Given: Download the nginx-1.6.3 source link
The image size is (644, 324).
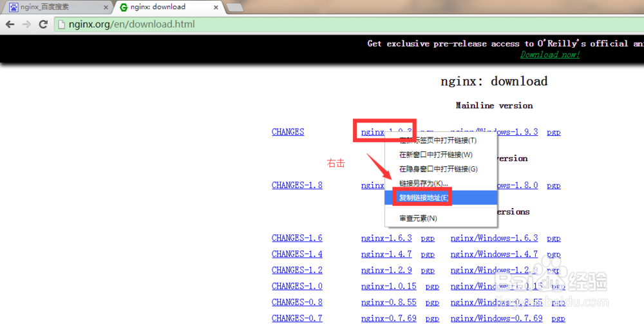Looking at the screenshot, I should click(386, 238).
